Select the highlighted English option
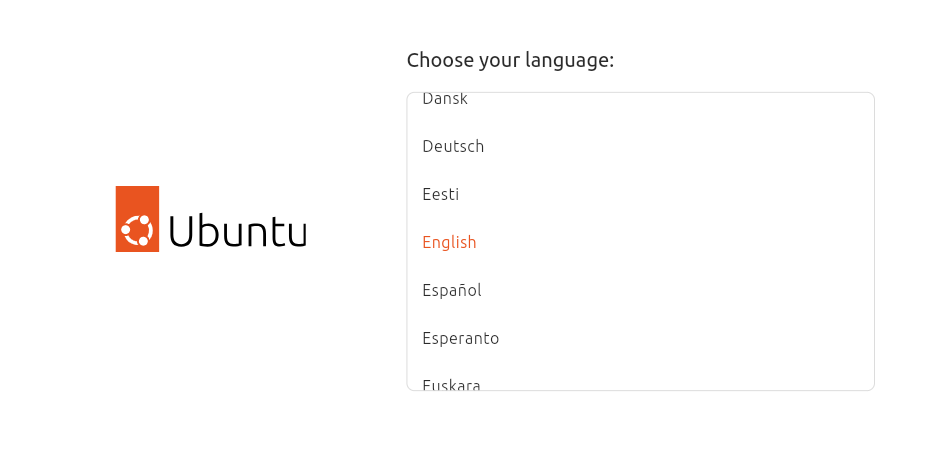 click(x=449, y=242)
